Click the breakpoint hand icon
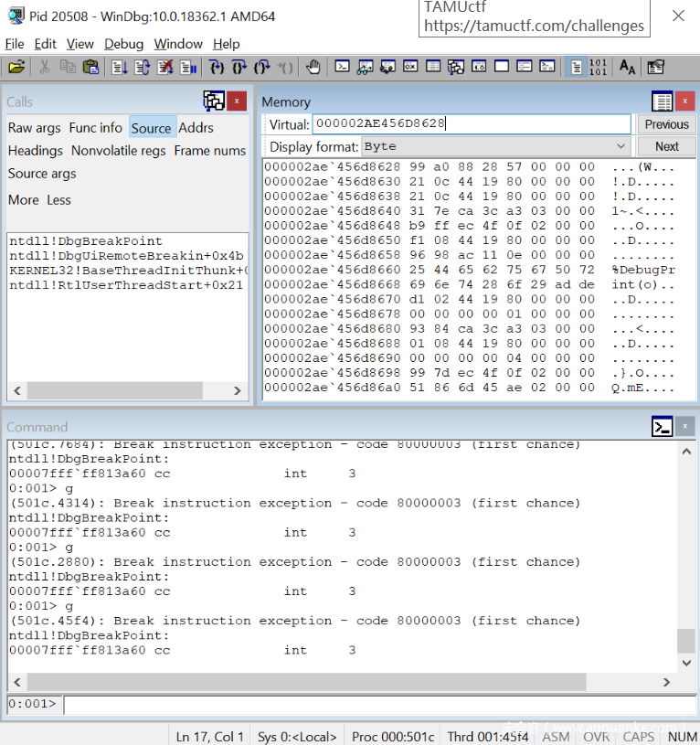The image size is (700, 745). click(x=313, y=67)
